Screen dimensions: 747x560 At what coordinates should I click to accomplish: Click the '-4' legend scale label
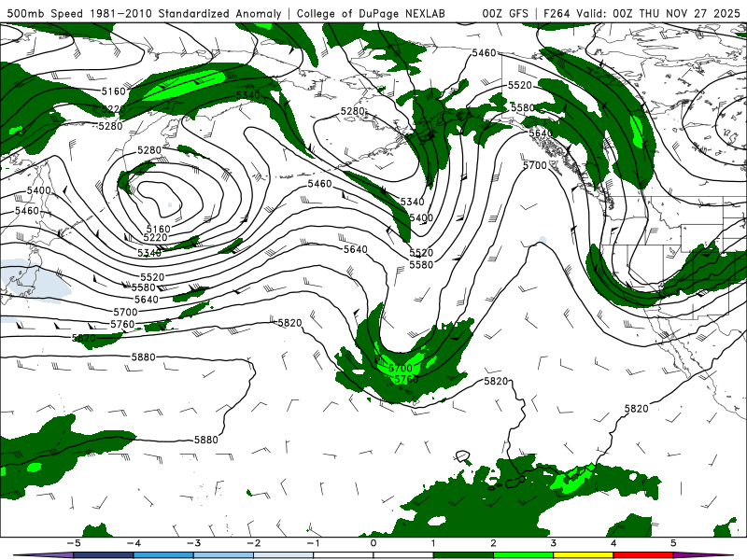(134, 543)
